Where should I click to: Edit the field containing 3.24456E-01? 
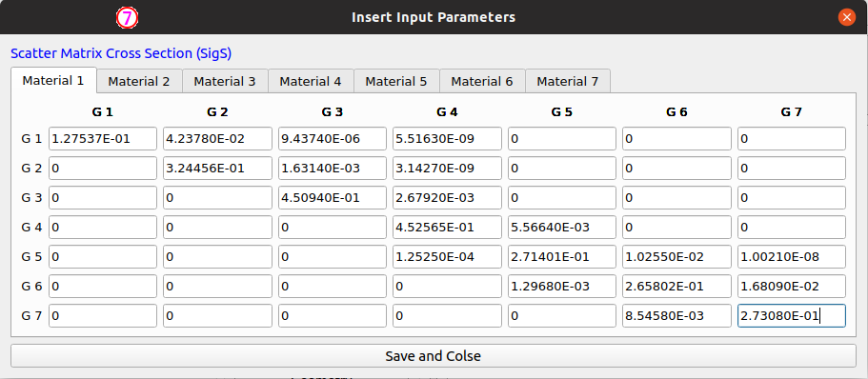pos(217,169)
